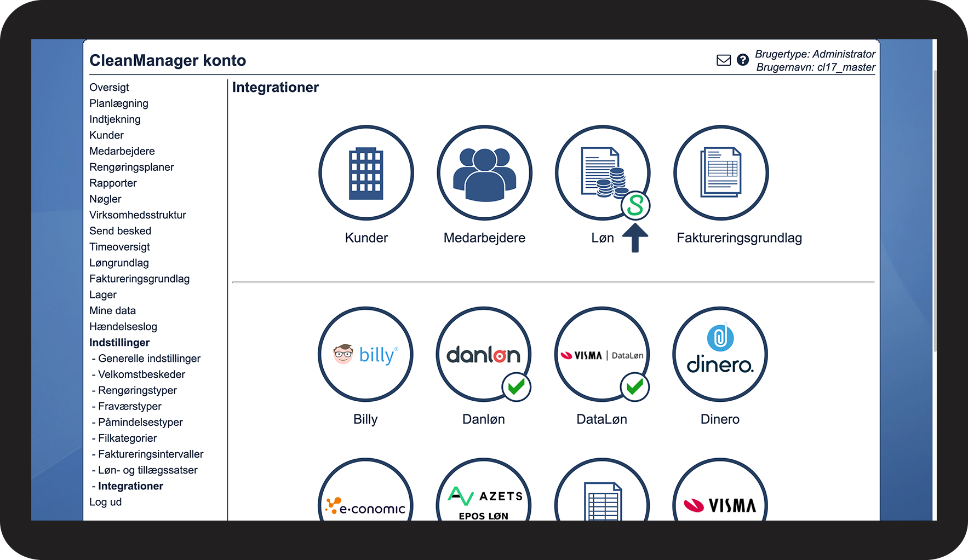The height and width of the screenshot is (560, 968).
Task: Select Løngrundlag in the sidebar
Action: [x=119, y=263]
